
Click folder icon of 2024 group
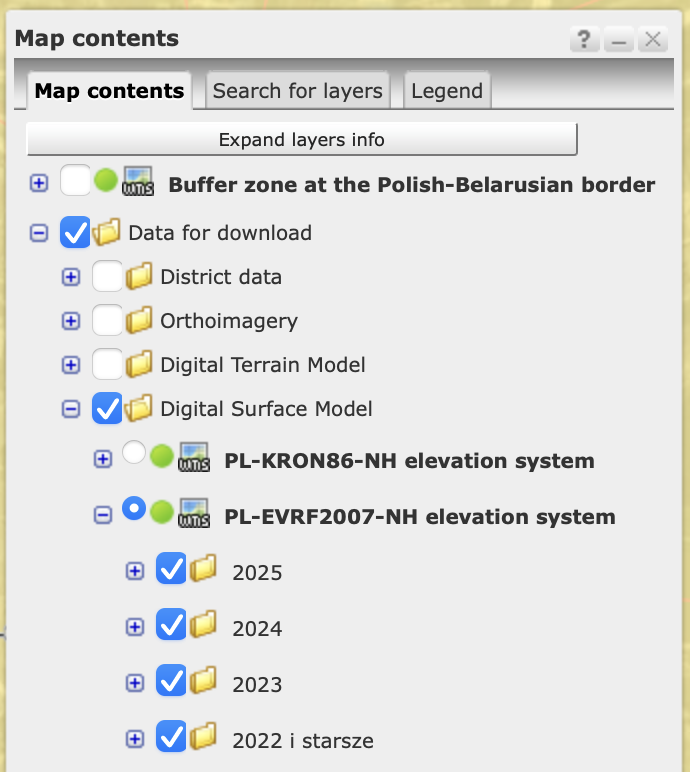click(x=203, y=624)
